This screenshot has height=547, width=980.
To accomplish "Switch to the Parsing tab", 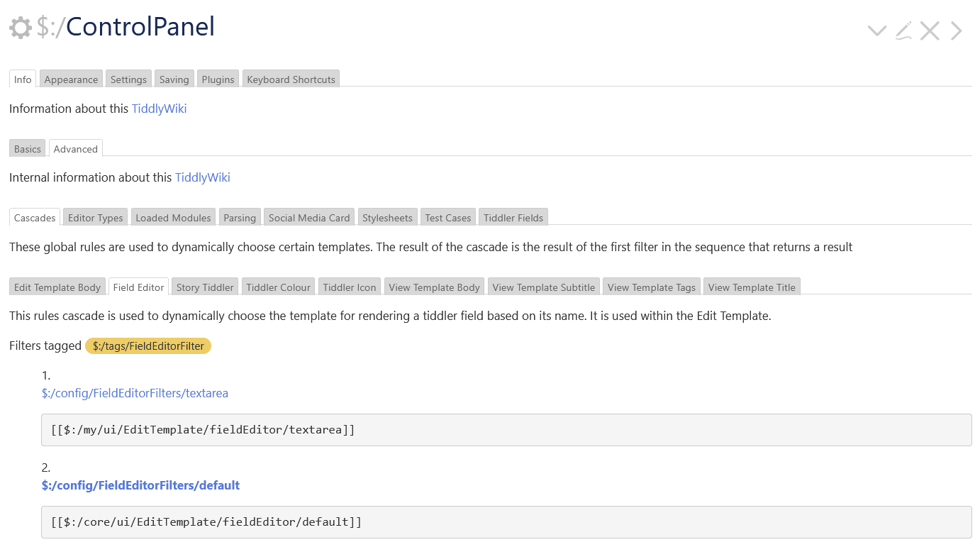I will pos(240,217).
